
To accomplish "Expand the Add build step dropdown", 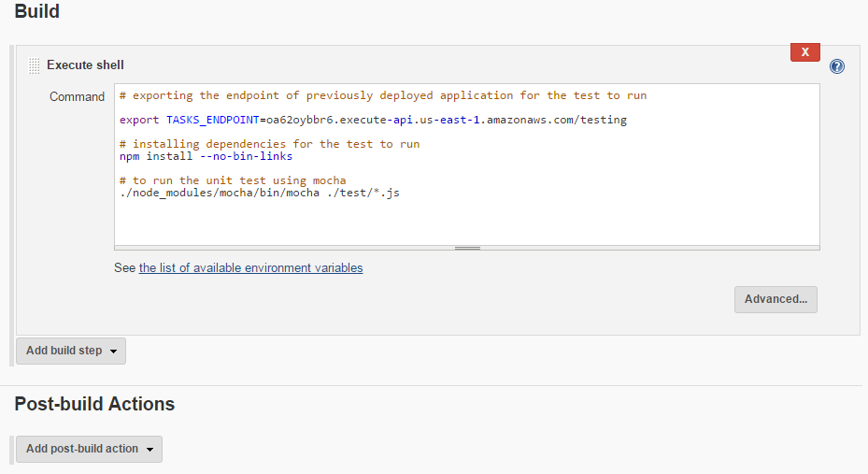I will [71, 351].
